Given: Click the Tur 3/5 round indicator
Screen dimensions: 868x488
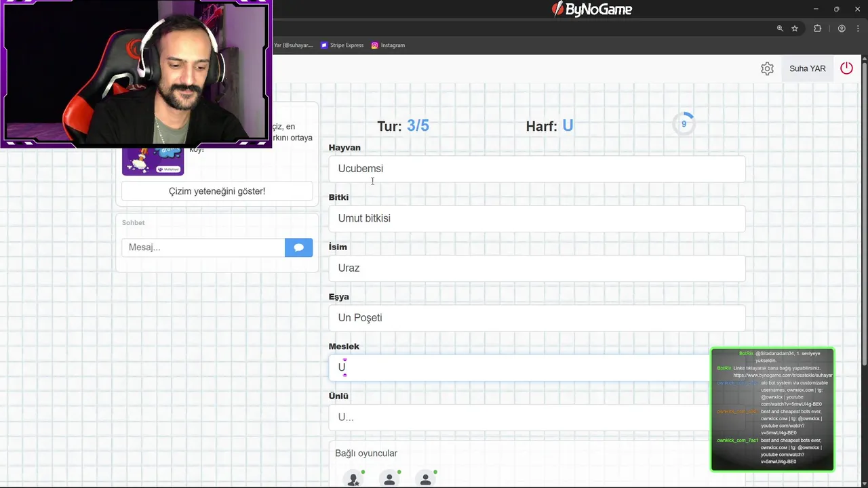Looking at the screenshot, I should pyautogui.click(x=403, y=126).
